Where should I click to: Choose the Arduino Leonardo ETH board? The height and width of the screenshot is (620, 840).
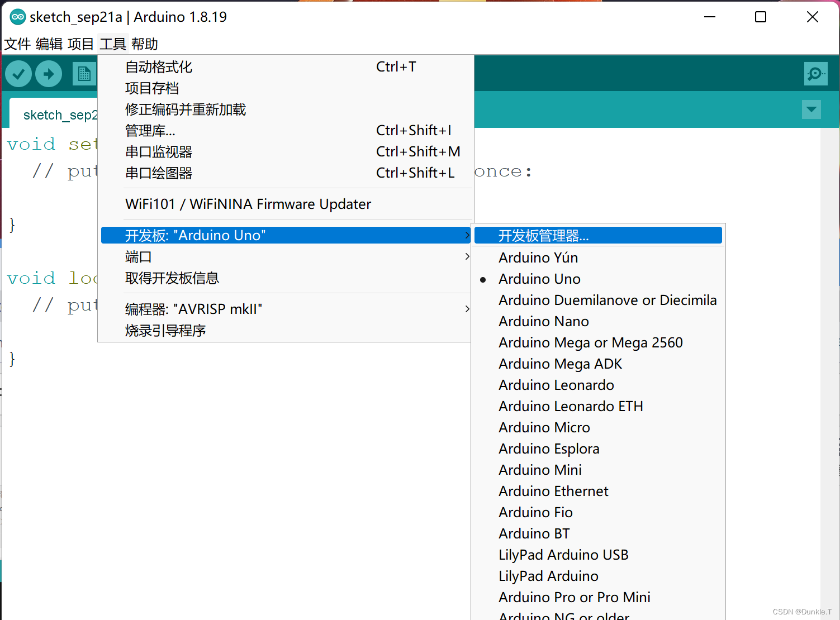pyautogui.click(x=598, y=406)
